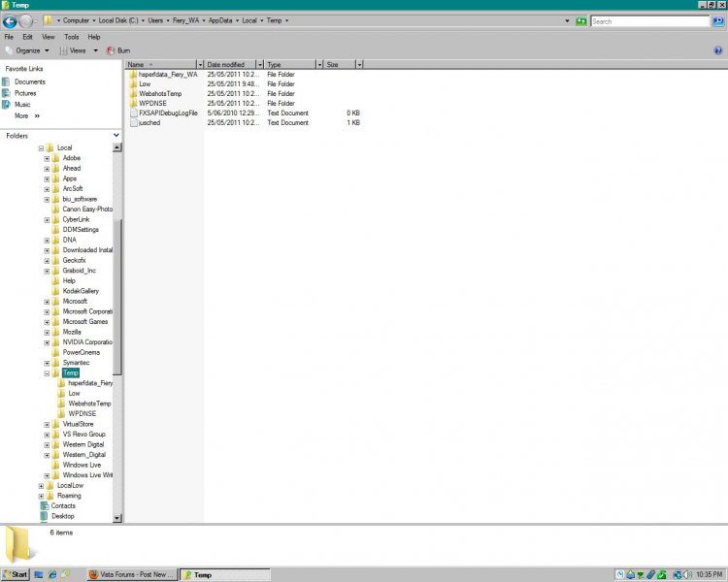
Task: Launch Internet Explorer from quick launch
Action: (x=52, y=574)
